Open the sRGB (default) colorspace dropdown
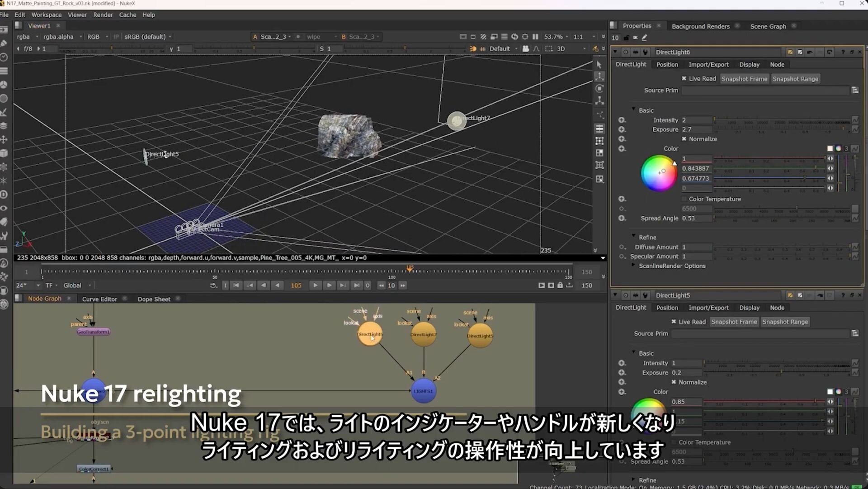Image resolution: width=868 pixels, height=489 pixels. (x=148, y=37)
